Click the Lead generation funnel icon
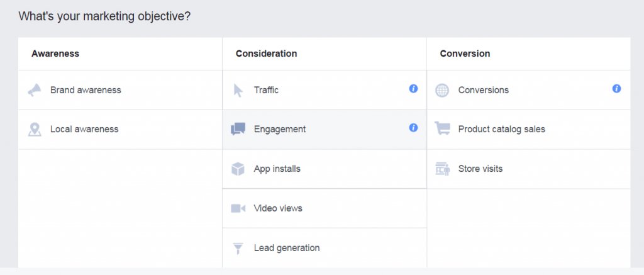 point(238,249)
